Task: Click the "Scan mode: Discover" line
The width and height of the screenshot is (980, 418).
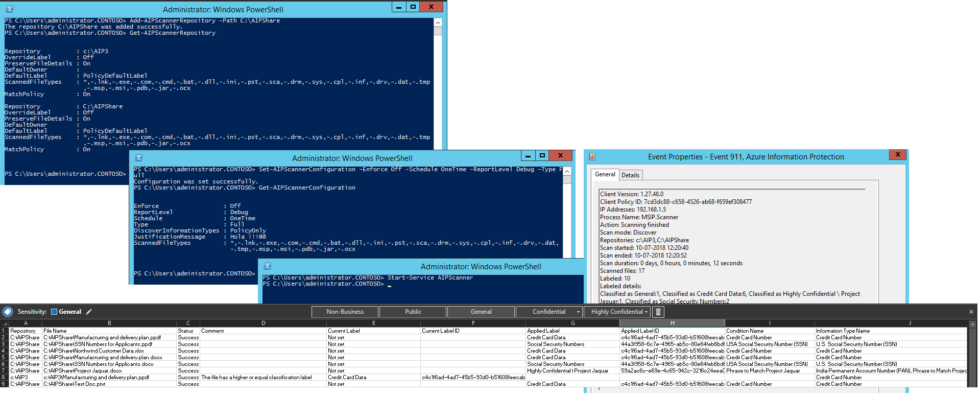Action: pos(628,233)
